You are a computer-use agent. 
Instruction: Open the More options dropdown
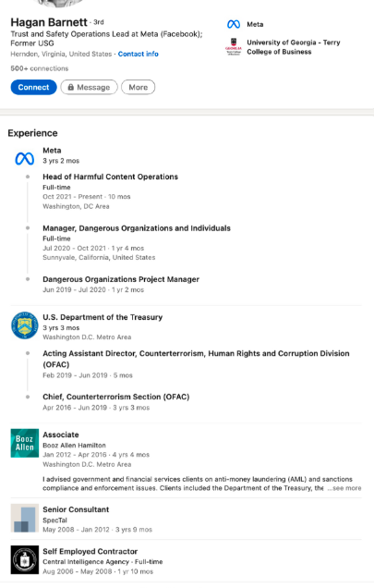[138, 87]
